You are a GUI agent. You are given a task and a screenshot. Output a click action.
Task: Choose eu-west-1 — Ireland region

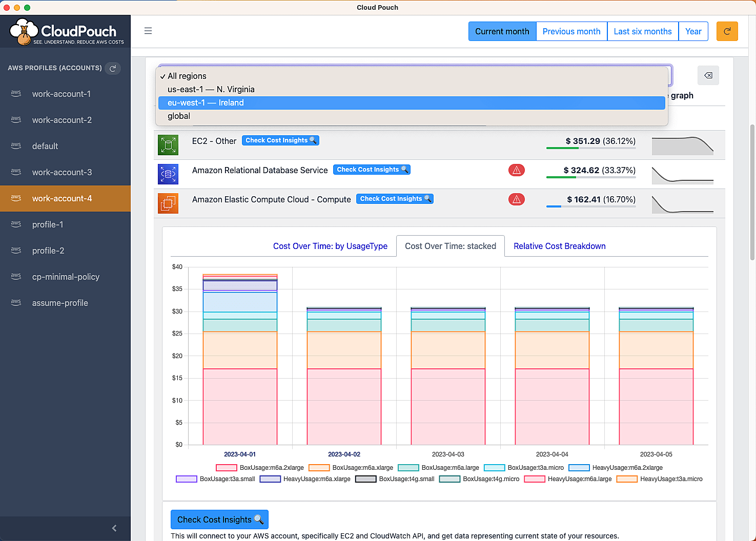tap(412, 102)
